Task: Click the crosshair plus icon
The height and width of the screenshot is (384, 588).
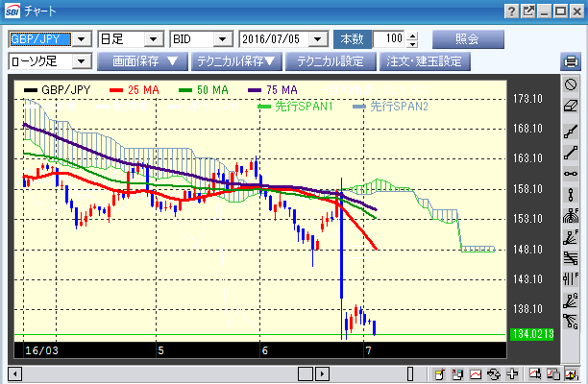Action: [x=512, y=373]
